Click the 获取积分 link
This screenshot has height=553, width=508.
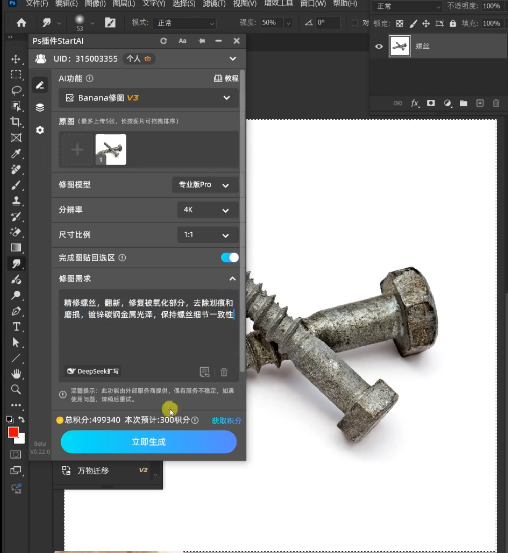226,420
